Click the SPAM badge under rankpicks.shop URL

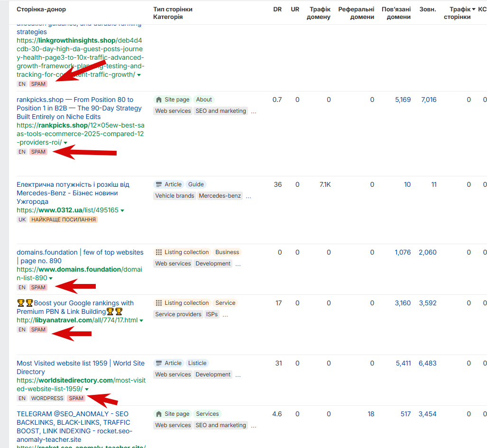coord(38,152)
